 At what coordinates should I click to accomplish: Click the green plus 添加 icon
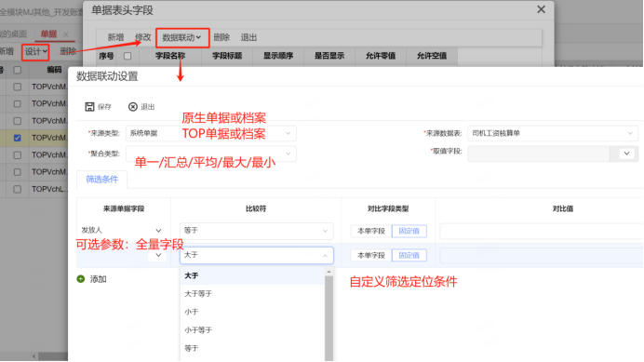pos(81,279)
